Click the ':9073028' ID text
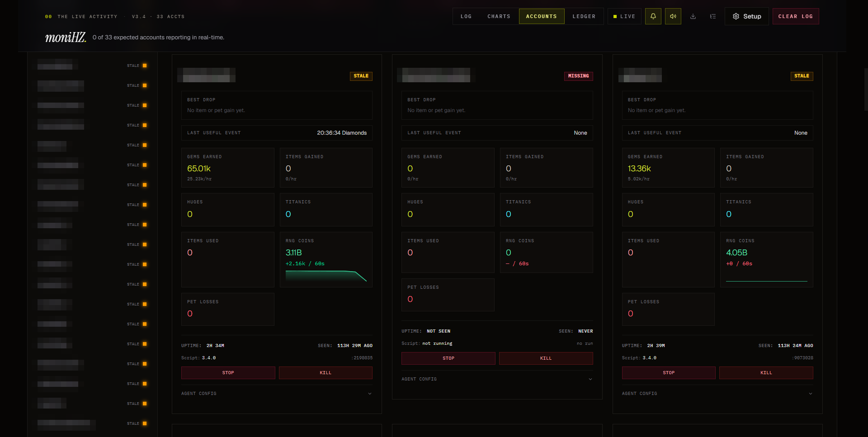868x437 pixels. tap(802, 358)
